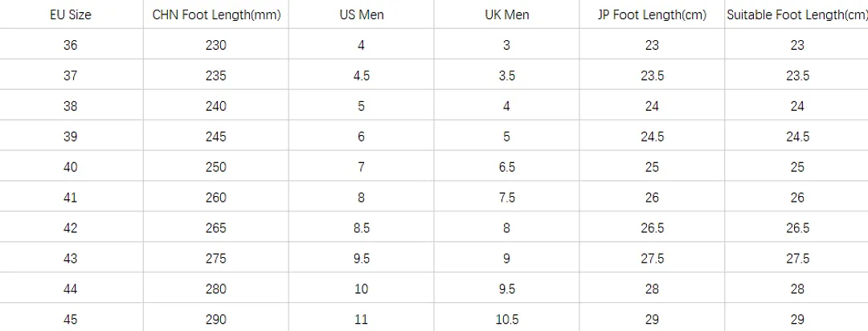Click the US Men column header
This screenshot has width=868, height=331.
tap(361, 15)
